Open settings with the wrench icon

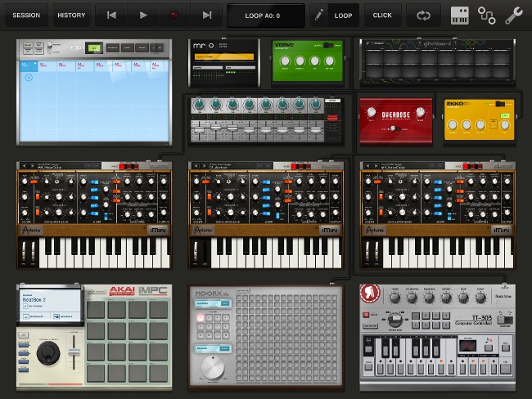coord(514,16)
